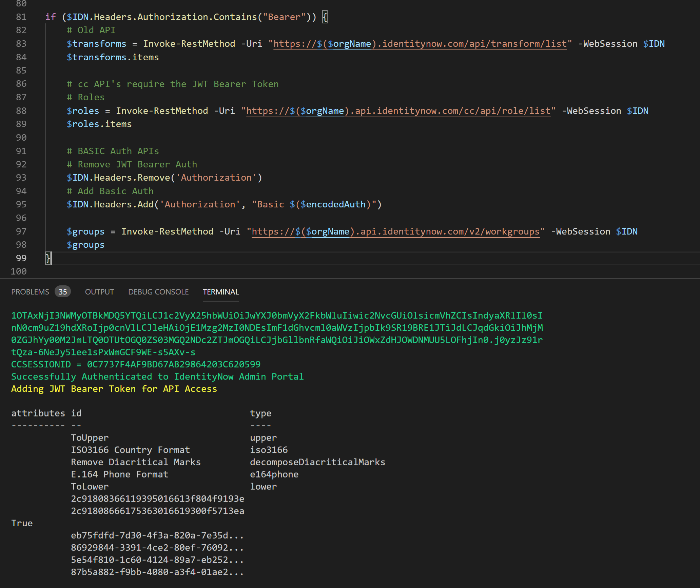Click line number 83 in the gutter
The image size is (700, 588).
tap(21, 43)
